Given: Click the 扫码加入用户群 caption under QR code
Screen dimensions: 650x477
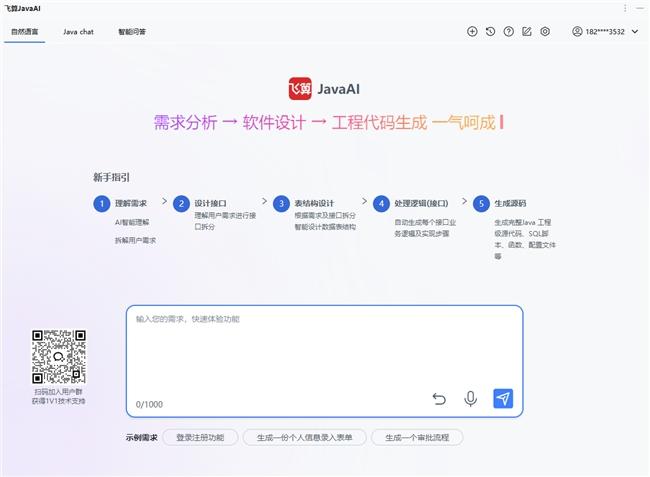Looking at the screenshot, I should click(58, 392).
